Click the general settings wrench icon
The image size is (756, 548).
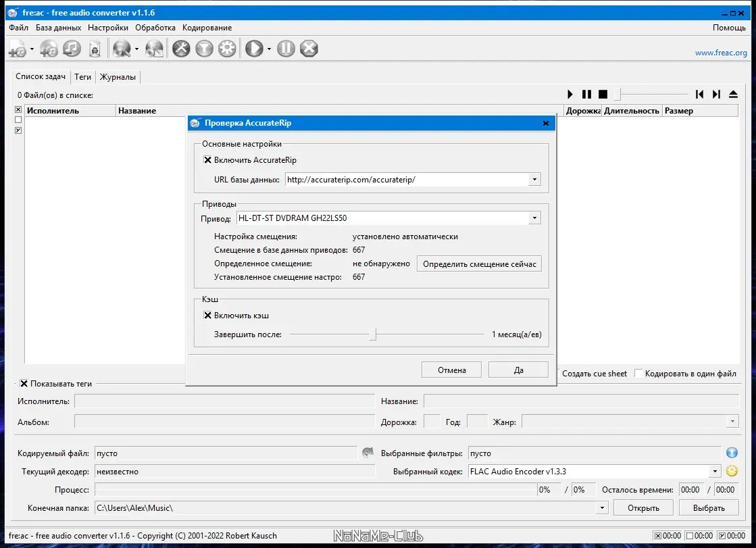181,48
